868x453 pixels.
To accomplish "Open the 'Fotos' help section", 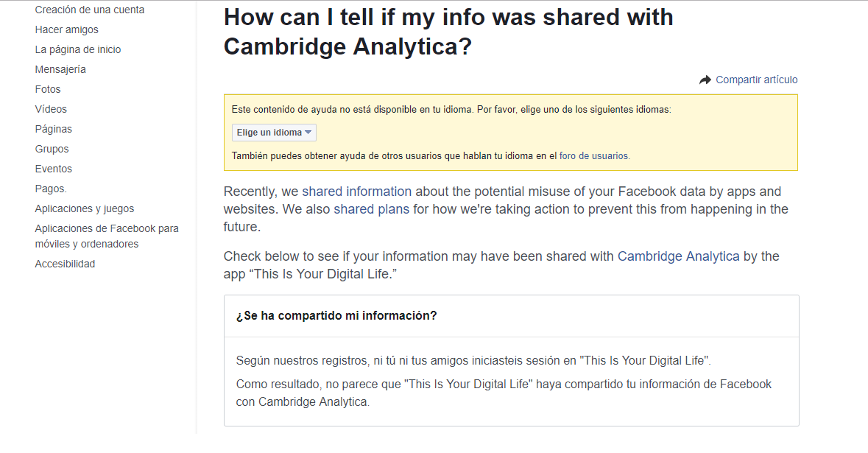I will click(x=48, y=90).
